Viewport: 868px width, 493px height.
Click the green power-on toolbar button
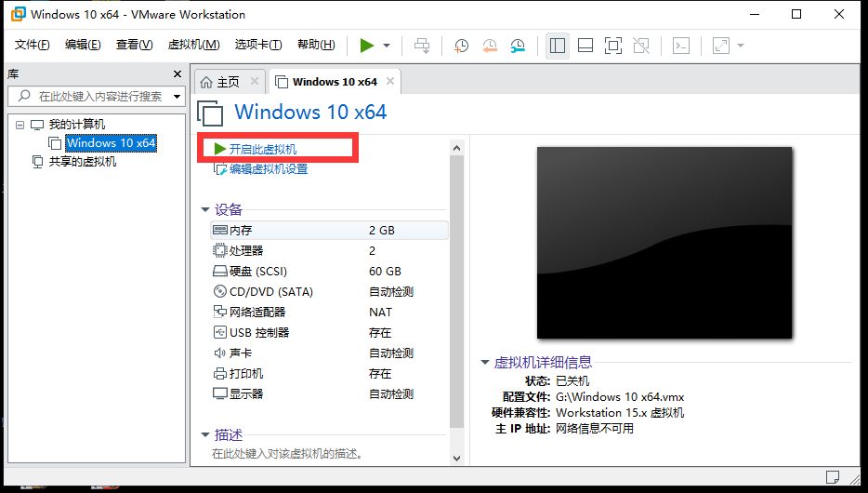click(366, 46)
